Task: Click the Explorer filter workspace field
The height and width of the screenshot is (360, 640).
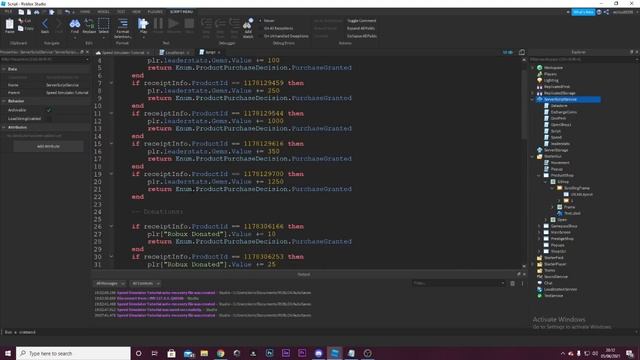Action: click(x=584, y=60)
